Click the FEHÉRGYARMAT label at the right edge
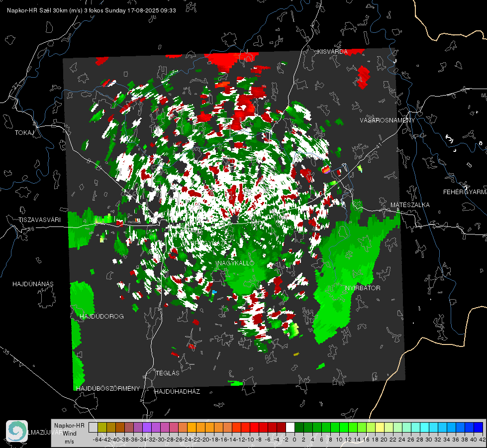The image size is (487, 448). (x=465, y=192)
